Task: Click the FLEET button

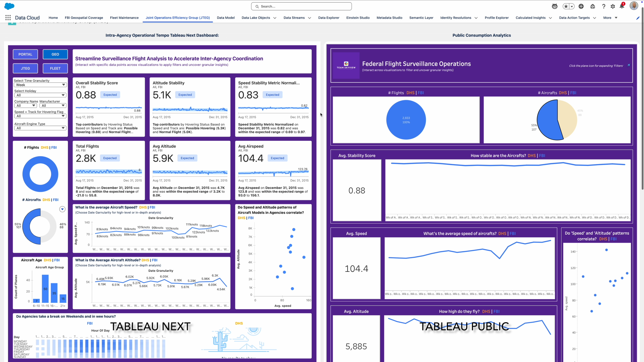Action: click(55, 68)
